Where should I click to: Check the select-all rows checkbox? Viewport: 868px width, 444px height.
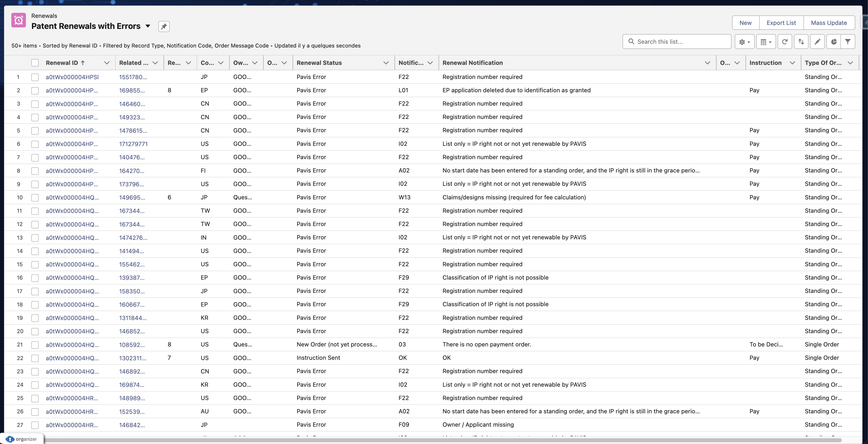35,63
